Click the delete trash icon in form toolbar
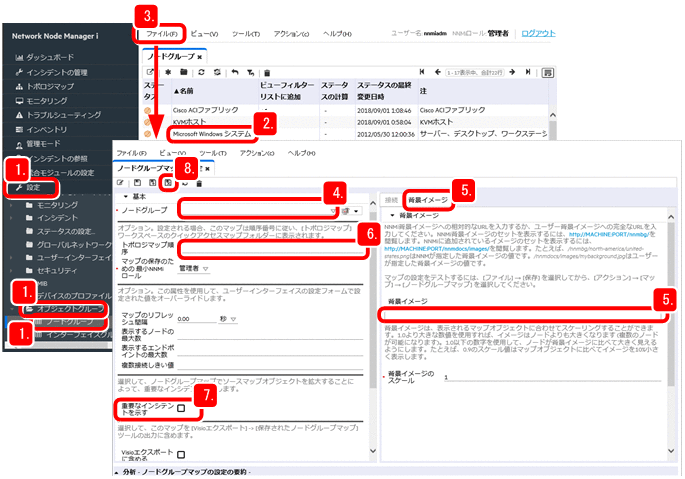 (x=199, y=184)
